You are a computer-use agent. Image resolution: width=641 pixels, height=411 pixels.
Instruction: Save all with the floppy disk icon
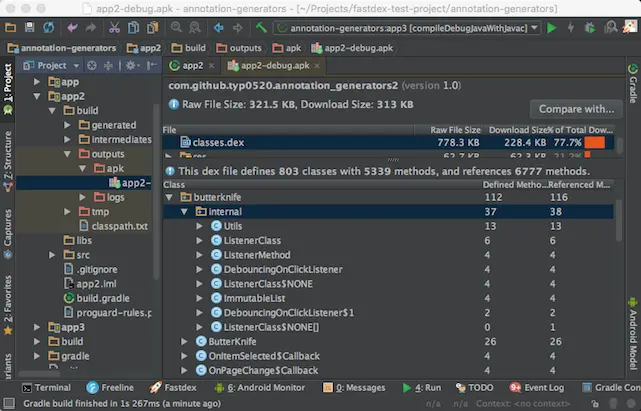click(29, 28)
